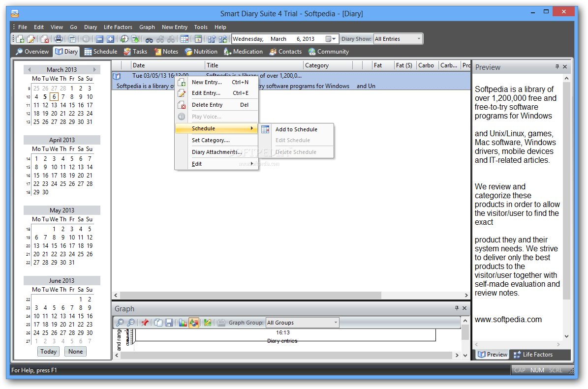588x389 pixels.
Task: Click the Print toolbar icon
Action: tap(59, 39)
